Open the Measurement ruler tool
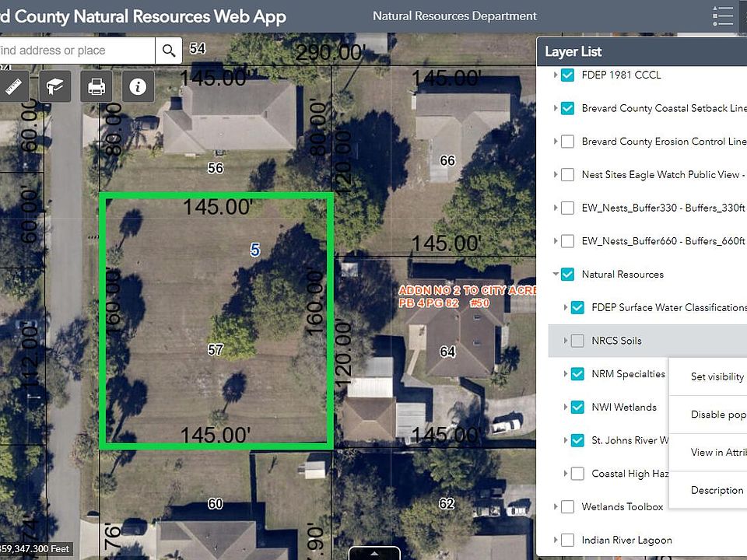Image resolution: width=747 pixels, height=560 pixels. click(x=13, y=86)
